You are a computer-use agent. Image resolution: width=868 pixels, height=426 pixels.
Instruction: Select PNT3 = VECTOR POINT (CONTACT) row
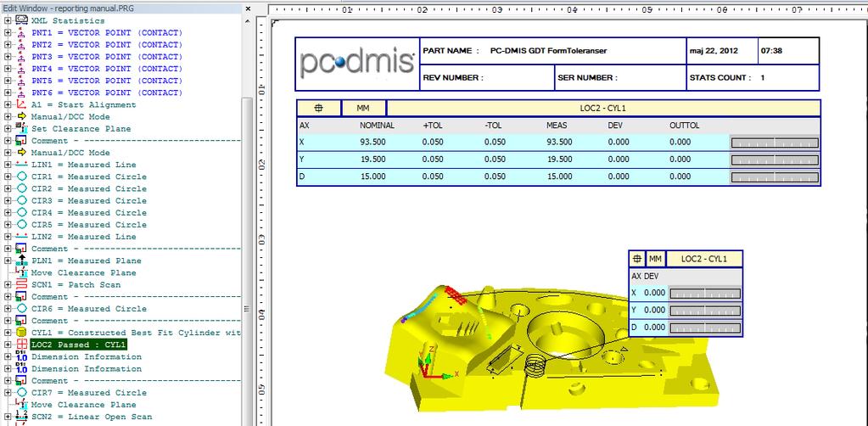tap(107, 57)
